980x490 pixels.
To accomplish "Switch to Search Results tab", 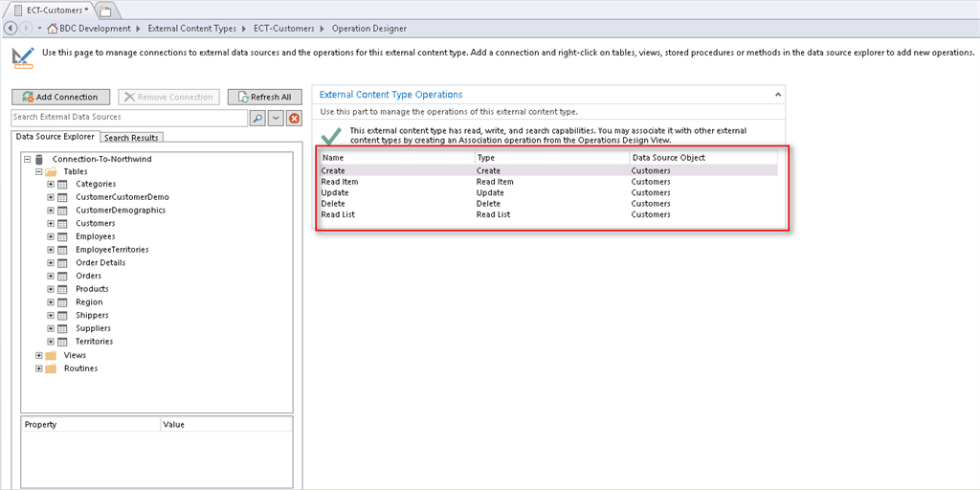I will pos(131,138).
